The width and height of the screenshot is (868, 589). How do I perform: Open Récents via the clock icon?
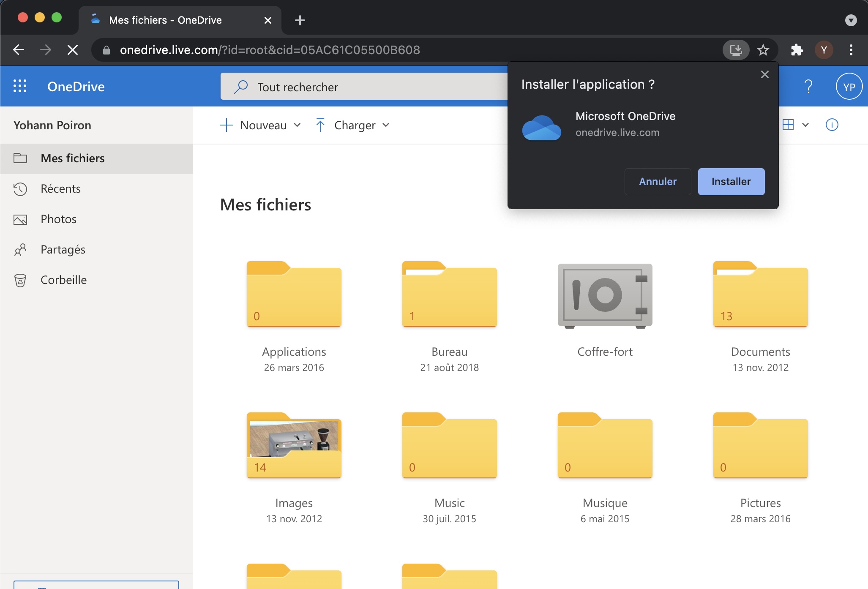click(20, 189)
